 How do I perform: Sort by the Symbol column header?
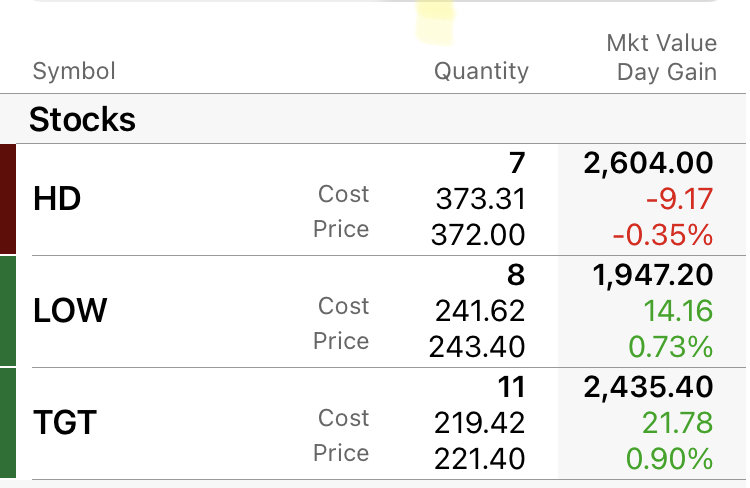click(x=74, y=71)
